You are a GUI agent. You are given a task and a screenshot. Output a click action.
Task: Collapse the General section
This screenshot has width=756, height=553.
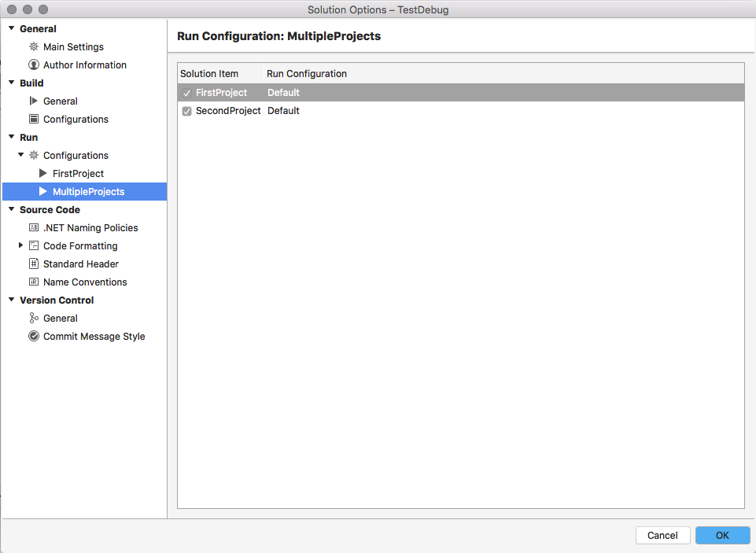coord(12,28)
